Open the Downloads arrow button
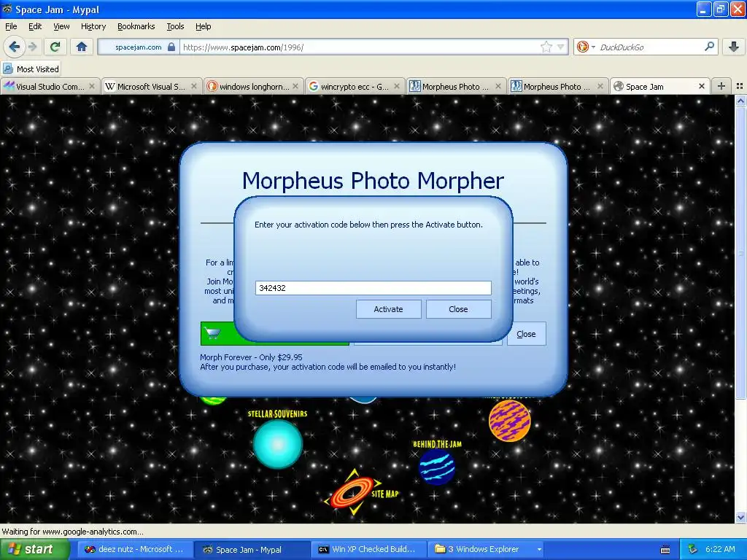747x560 pixels. (734, 47)
